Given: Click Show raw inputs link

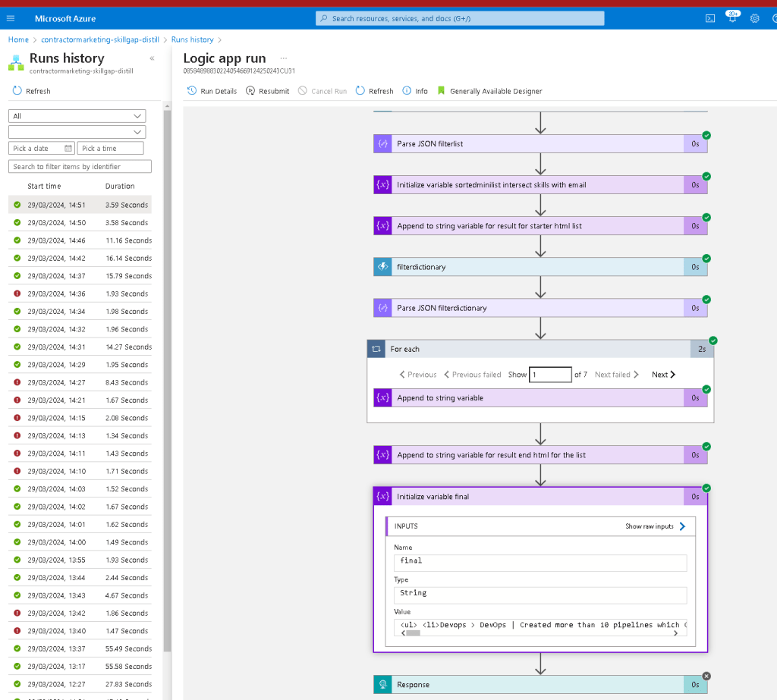Looking at the screenshot, I should coord(655,526).
